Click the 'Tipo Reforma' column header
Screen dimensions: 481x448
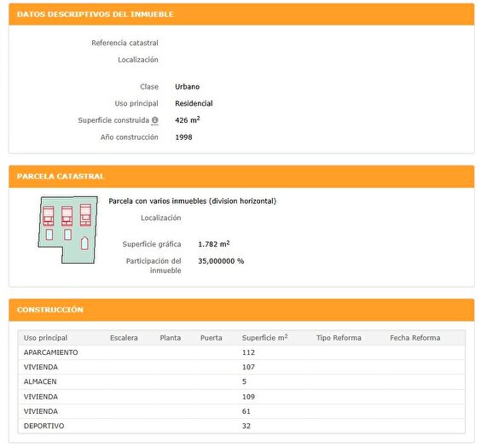click(x=339, y=338)
